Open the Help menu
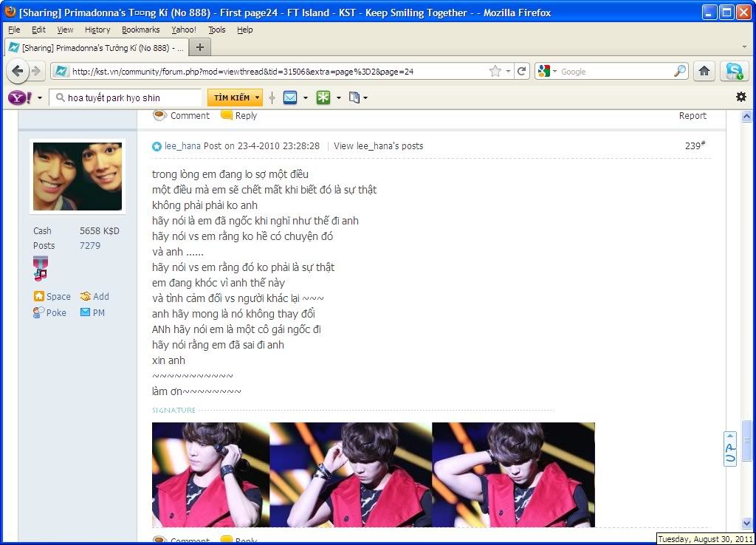This screenshot has height=545, width=756. pos(244,30)
